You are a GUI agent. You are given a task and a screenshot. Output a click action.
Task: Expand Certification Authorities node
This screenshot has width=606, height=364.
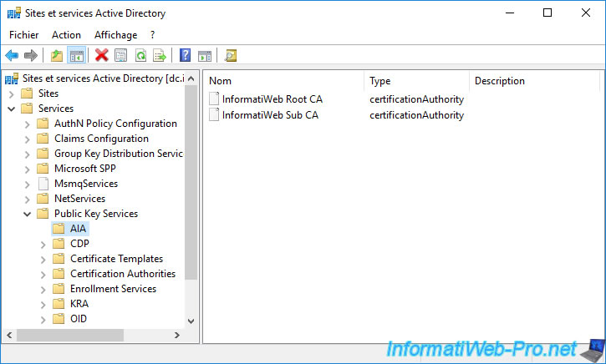click(43, 275)
